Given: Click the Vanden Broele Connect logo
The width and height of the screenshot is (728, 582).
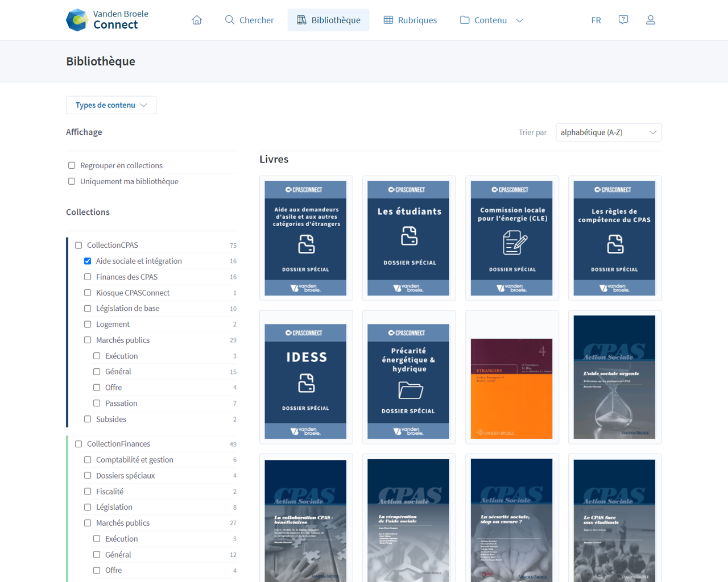Looking at the screenshot, I should pyautogui.click(x=107, y=20).
